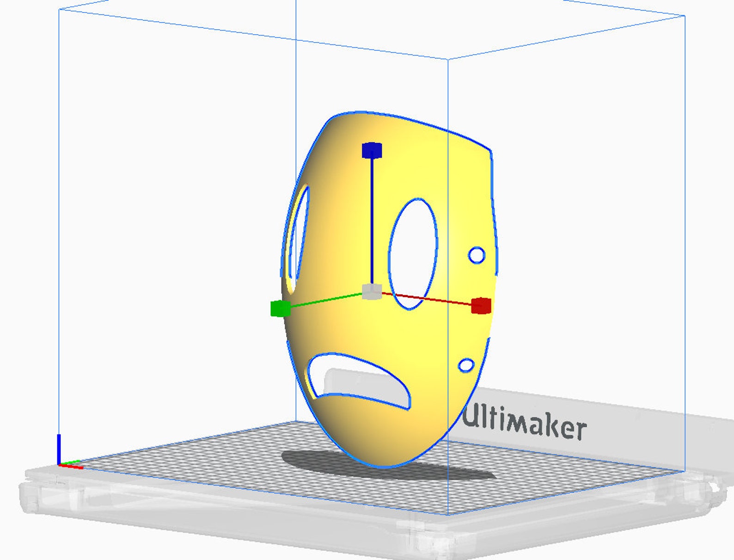Image resolution: width=734 pixels, height=560 pixels.
Task: Click the gray center handle of the gizmo
Action: pyautogui.click(x=372, y=292)
